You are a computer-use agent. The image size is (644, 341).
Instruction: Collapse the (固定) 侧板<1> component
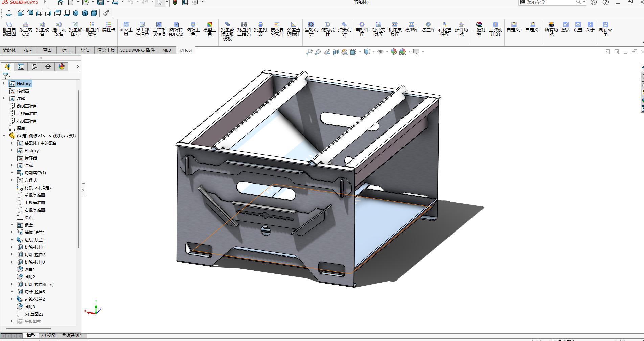click(4, 136)
